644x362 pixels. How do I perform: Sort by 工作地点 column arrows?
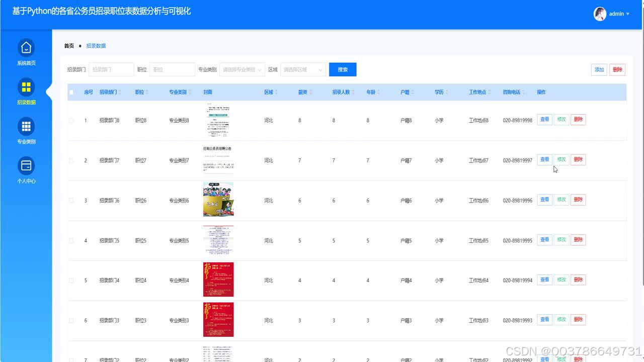490,93
